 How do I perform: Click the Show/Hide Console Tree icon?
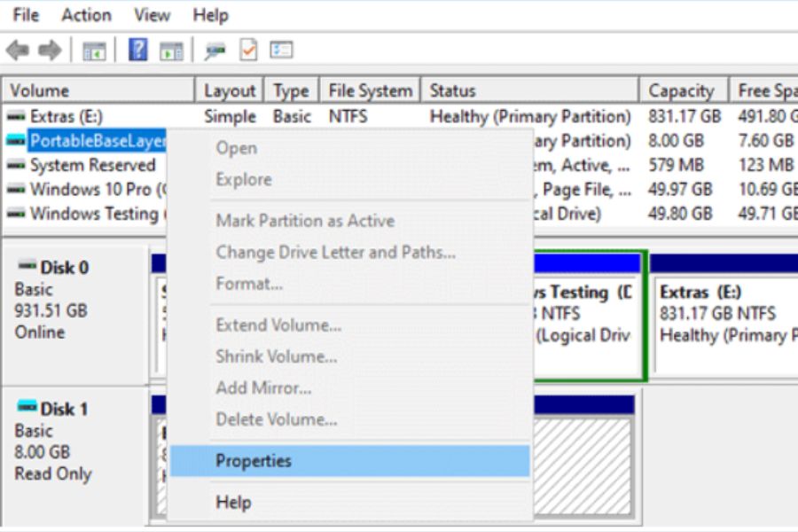[x=94, y=51]
